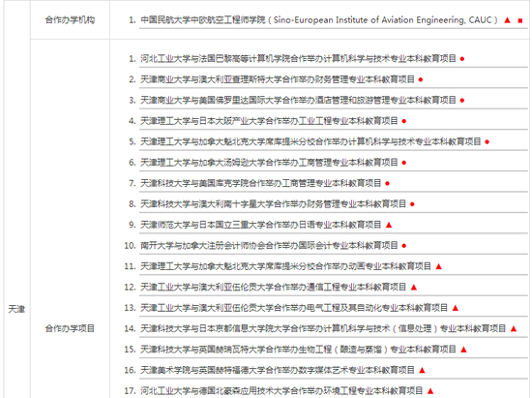Click red triangle after 伍伦贡大学 电气工程 project
The image size is (532, 398).
456,308
